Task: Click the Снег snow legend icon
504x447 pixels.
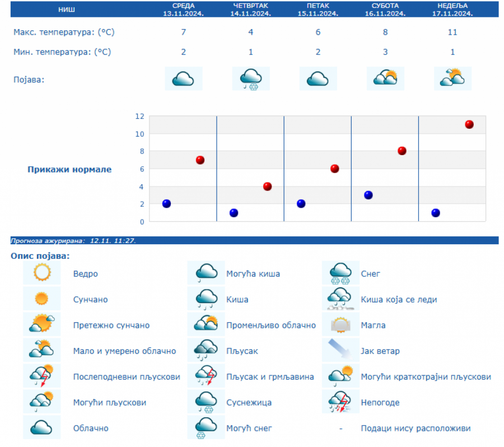Action: coord(340,273)
